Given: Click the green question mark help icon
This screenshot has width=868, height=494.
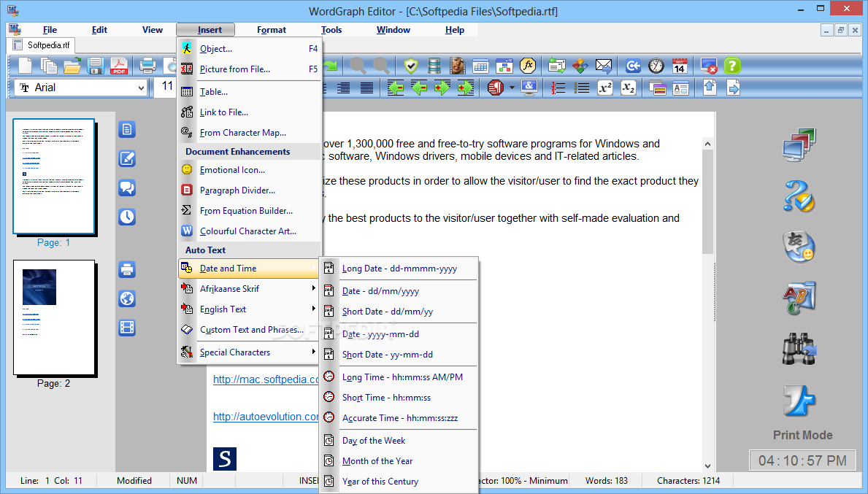Looking at the screenshot, I should pos(731,66).
